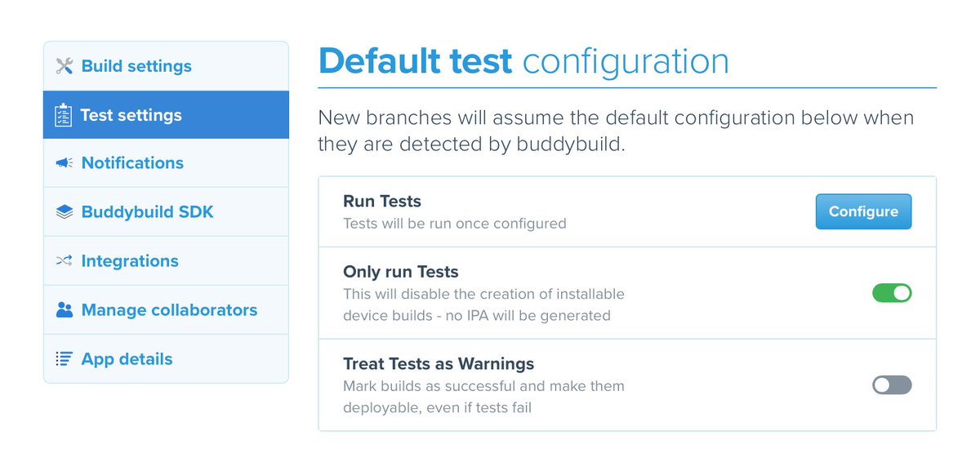Click the Only run Tests label
The height and width of the screenshot is (471, 980).
point(401,272)
